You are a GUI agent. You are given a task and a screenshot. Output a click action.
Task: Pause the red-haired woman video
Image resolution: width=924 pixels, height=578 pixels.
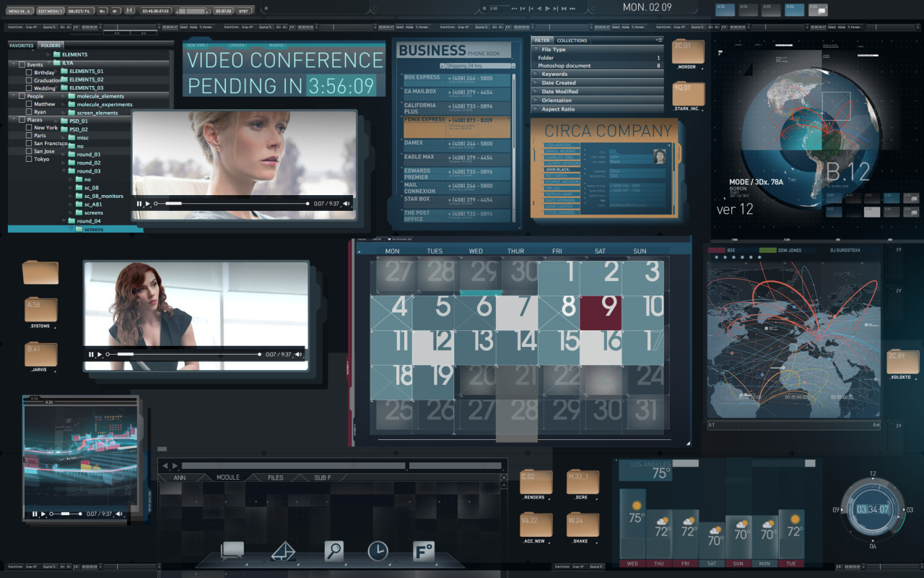click(x=91, y=355)
